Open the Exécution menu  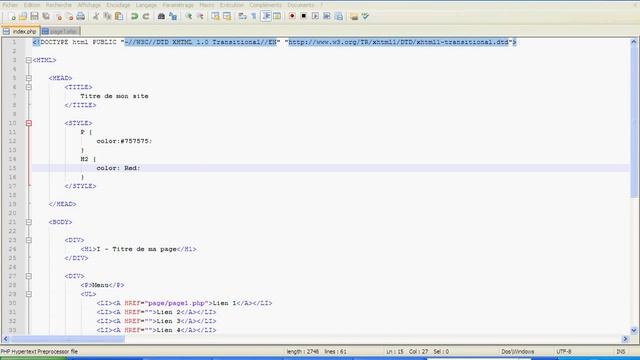[231, 5]
